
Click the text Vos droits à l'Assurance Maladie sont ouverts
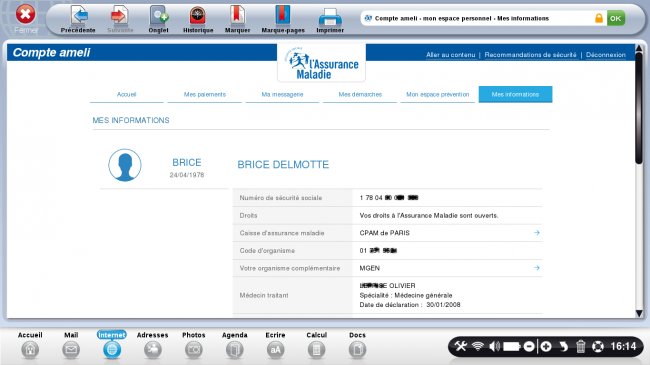click(x=429, y=216)
